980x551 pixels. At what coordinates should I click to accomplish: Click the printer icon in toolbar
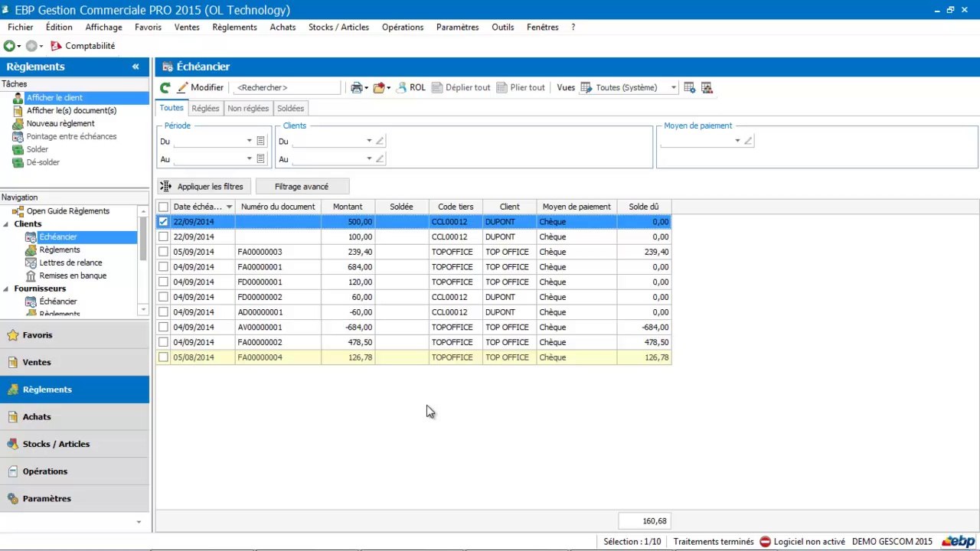356,87
